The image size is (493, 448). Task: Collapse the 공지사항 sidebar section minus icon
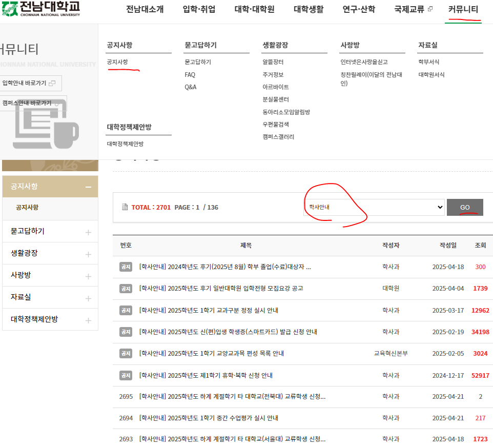coord(88,187)
